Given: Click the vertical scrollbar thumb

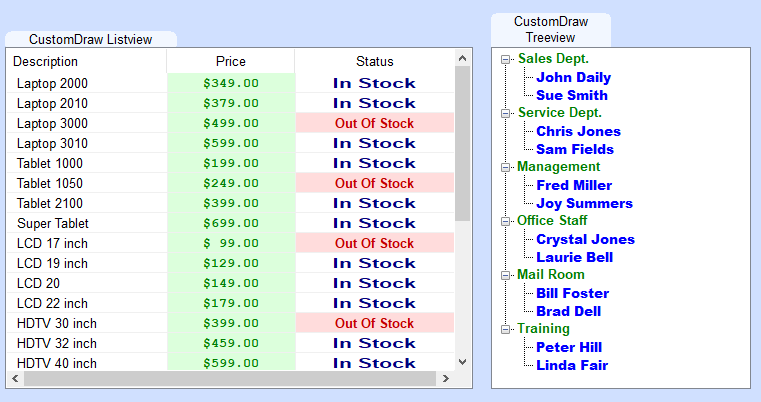Looking at the screenshot, I should coord(463,144).
